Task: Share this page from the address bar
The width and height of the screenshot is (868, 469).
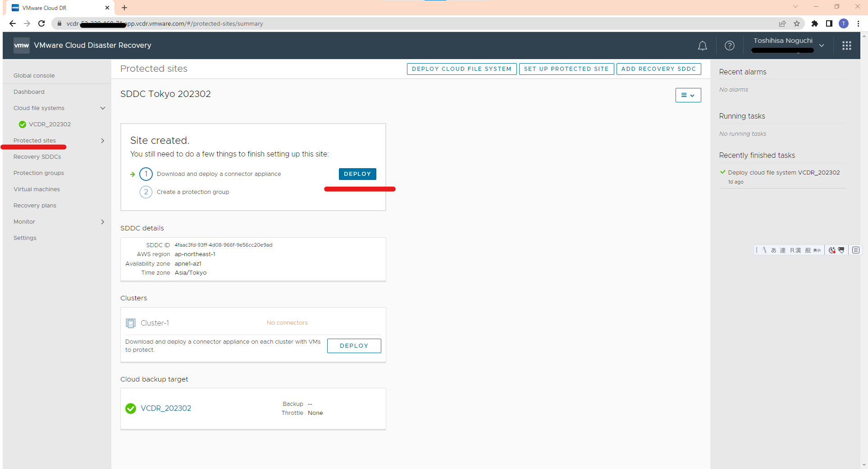Action: pyautogui.click(x=782, y=23)
